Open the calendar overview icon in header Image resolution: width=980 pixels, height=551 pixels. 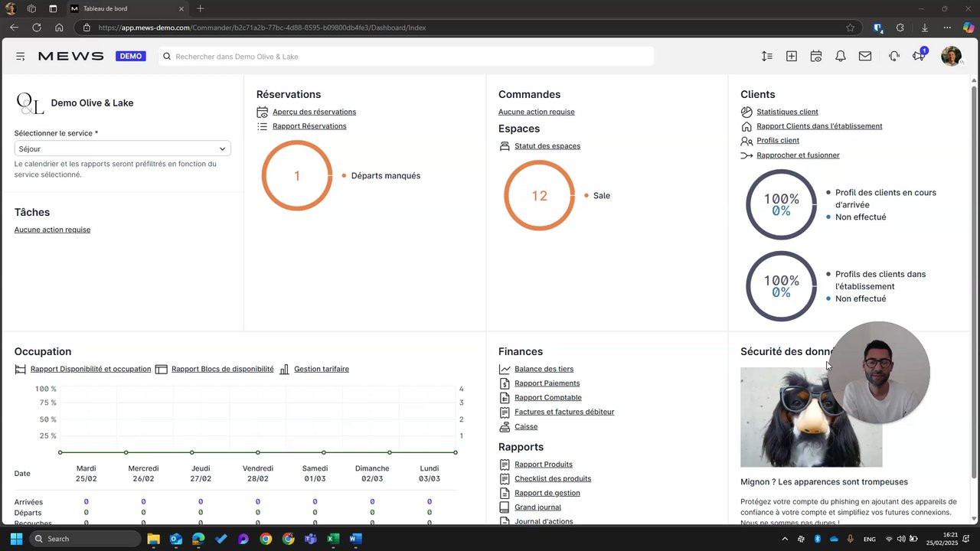816,57
